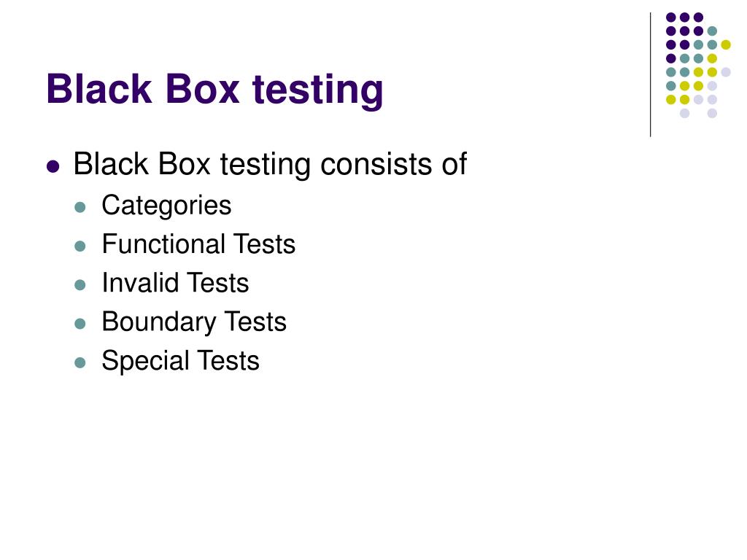Click the Functional Tests bullet item
The height and width of the screenshot is (560, 747).
(x=198, y=244)
